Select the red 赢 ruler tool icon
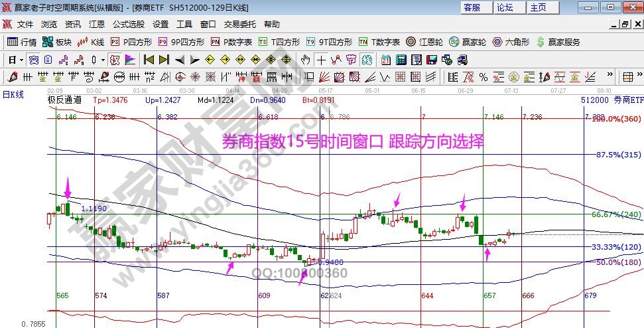 click(x=255, y=76)
